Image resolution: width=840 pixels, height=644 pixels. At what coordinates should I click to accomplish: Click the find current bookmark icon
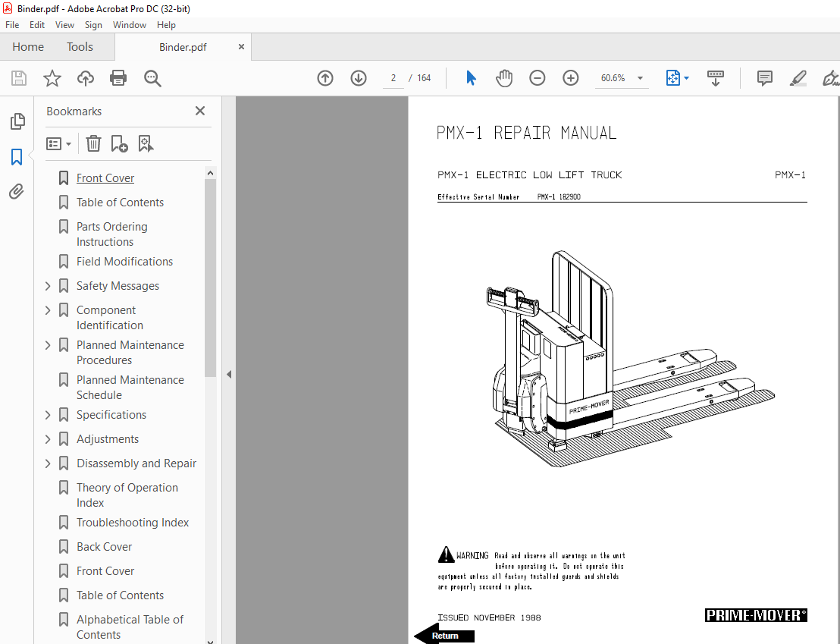(146, 143)
